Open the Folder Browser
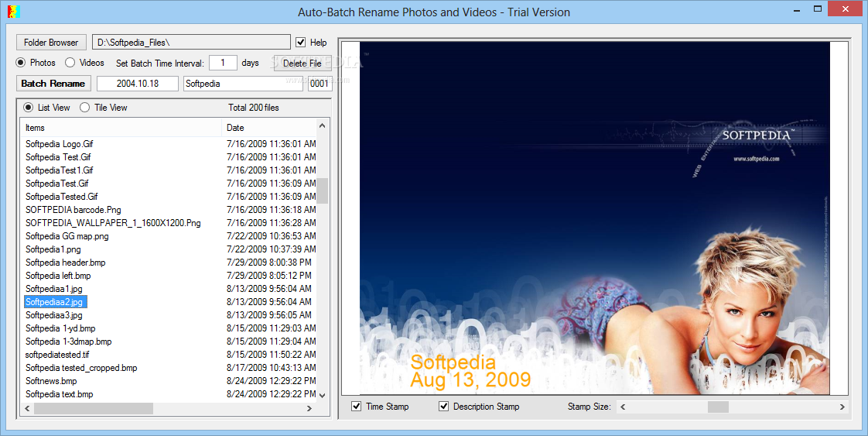The image size is (868, 436). coord(52,42)
